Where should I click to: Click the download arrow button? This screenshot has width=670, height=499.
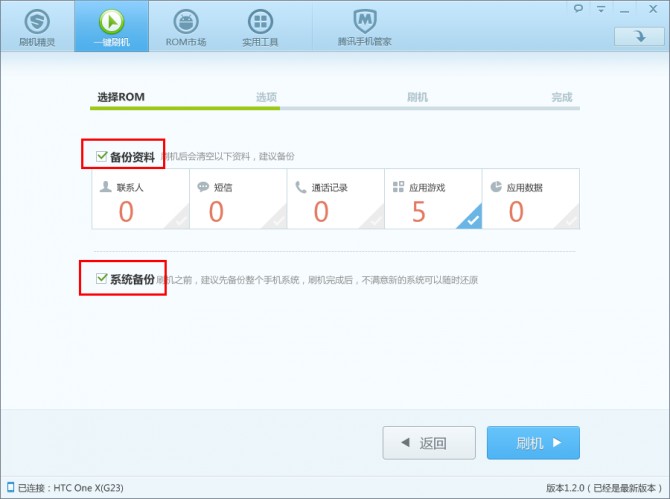[x=639, y=36]
